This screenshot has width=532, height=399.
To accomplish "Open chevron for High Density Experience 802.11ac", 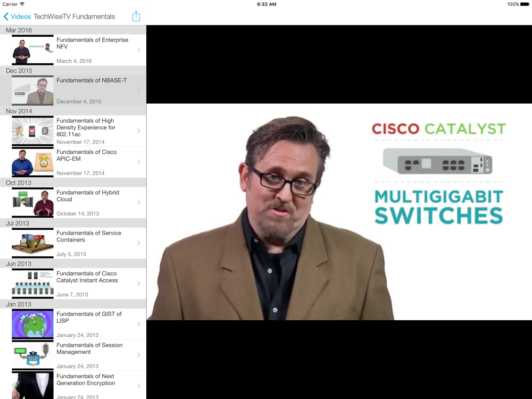I will (x=138, y=131).
